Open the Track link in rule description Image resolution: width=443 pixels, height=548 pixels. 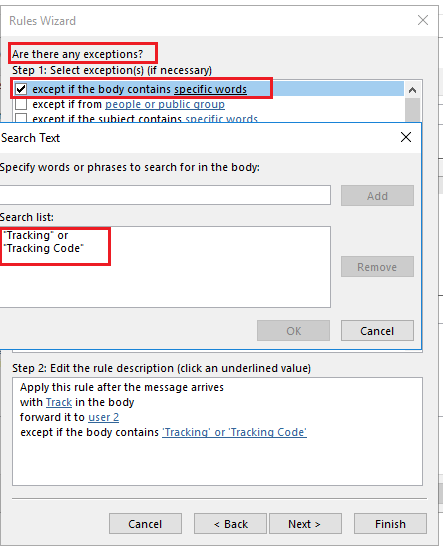(59, 402)
